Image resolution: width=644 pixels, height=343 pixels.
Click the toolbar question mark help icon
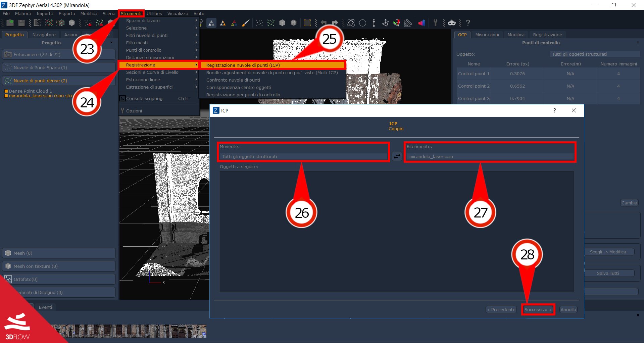coord(468,23)
